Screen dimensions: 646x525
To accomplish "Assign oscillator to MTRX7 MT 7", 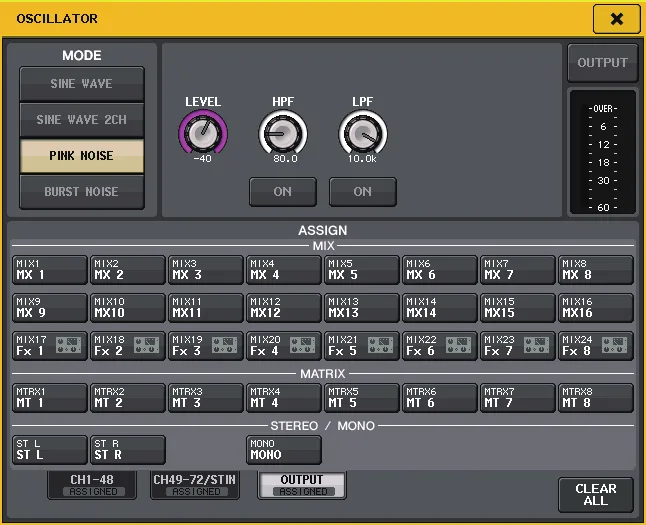I will click(x=517, y=398).
